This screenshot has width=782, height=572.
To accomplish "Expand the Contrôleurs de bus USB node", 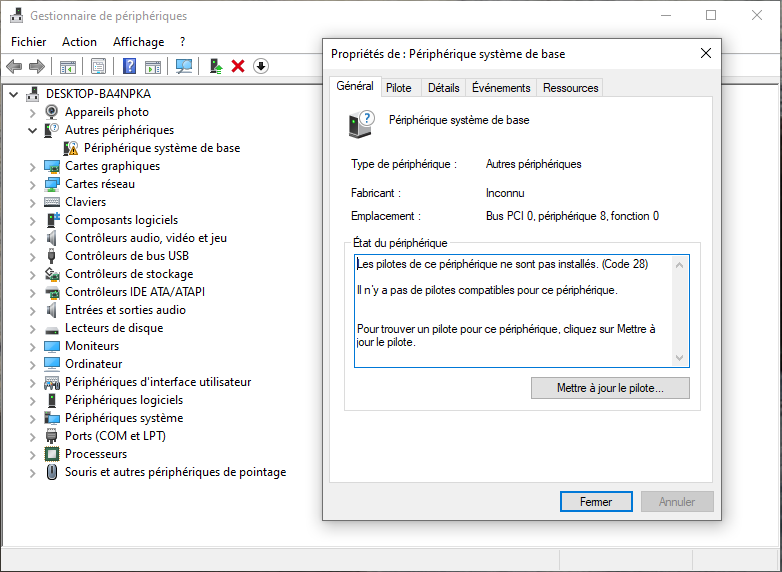I will point(33,256).
